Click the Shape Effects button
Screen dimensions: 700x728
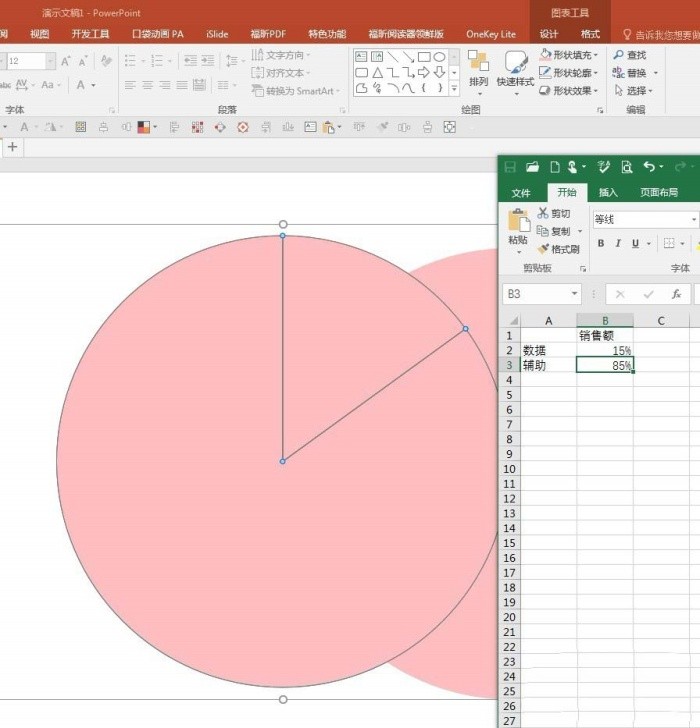[569, 91]
